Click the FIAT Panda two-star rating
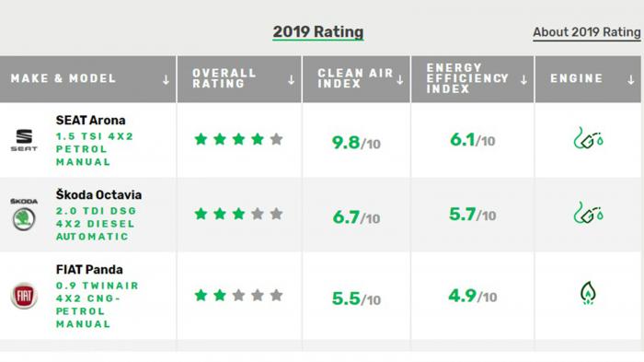Image resolution: width=644 pixels, height=362 pixels. pos(238,296)
